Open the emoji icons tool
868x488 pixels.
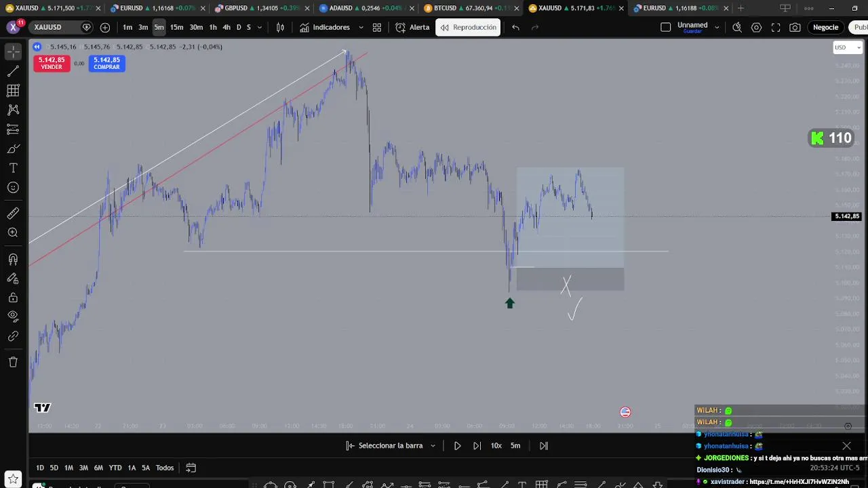pyautogui.click(x=13, y=188)
